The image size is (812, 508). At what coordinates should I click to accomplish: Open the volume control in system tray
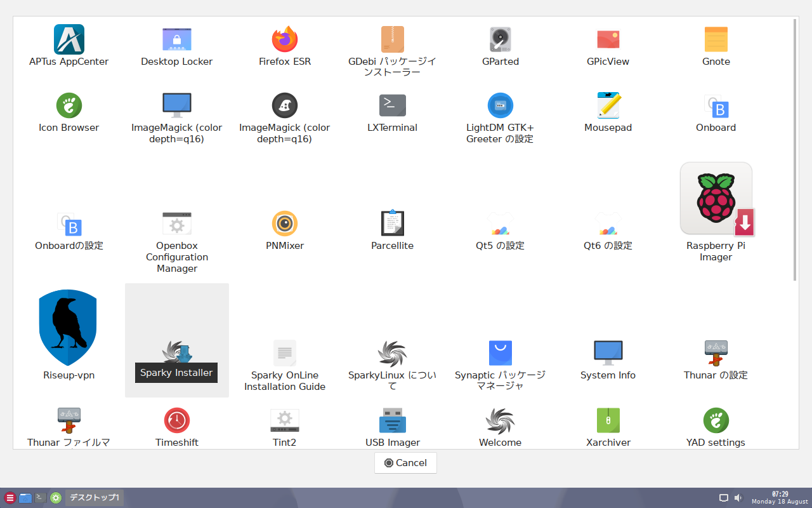(738, 498)
